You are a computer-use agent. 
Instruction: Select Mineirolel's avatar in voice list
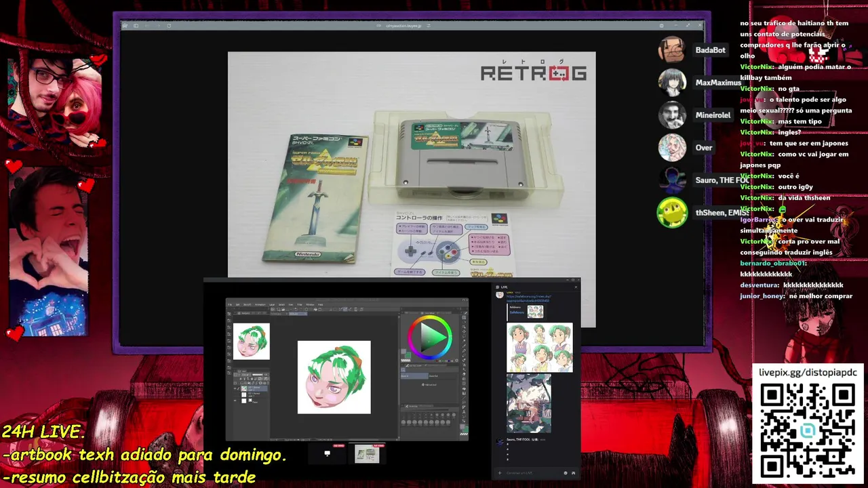(672, 115)
